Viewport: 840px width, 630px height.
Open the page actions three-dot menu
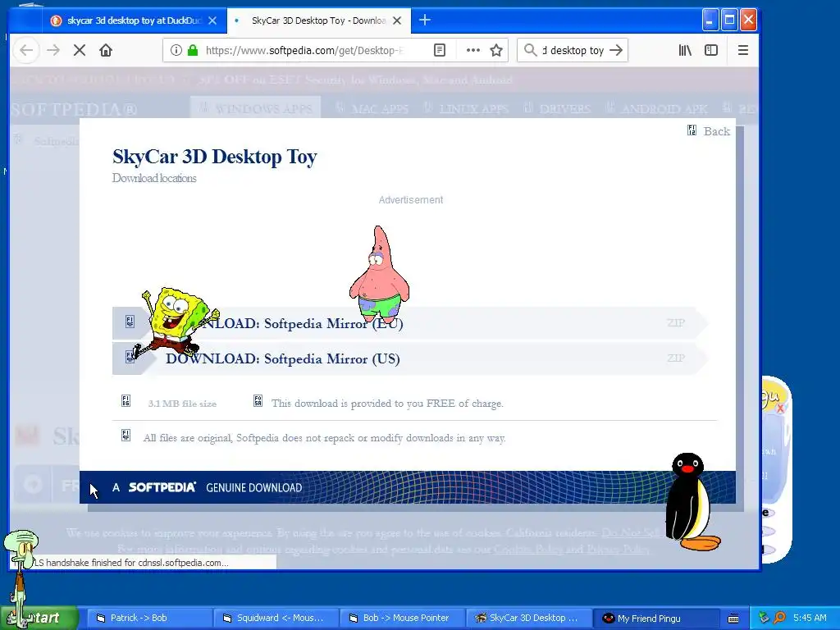coord(472,50)
